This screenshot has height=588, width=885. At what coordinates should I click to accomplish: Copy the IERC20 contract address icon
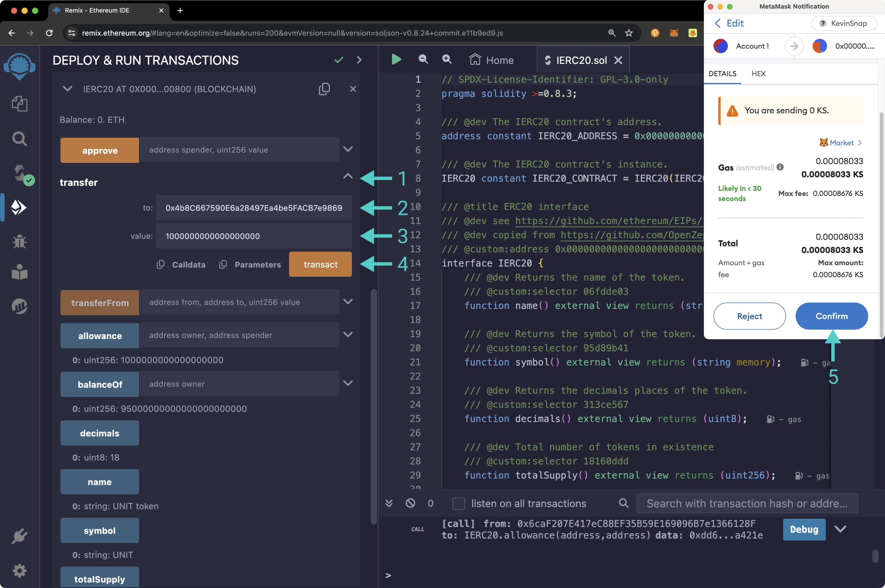[324, 89]
